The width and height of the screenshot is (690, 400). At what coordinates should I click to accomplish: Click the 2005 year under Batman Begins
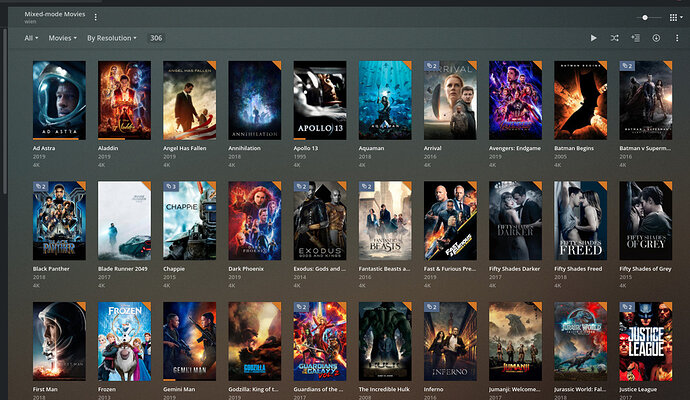pos(560,157)
